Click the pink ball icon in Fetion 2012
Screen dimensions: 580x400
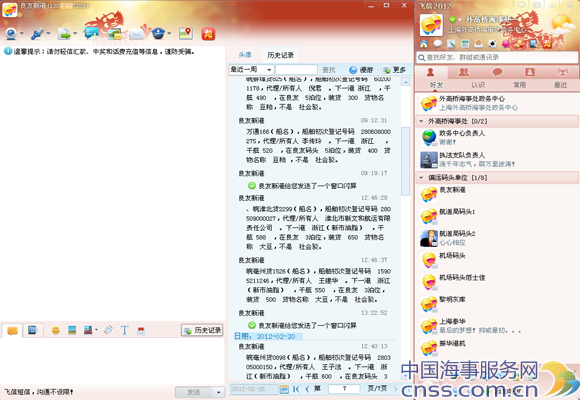(x=506, y=44)
